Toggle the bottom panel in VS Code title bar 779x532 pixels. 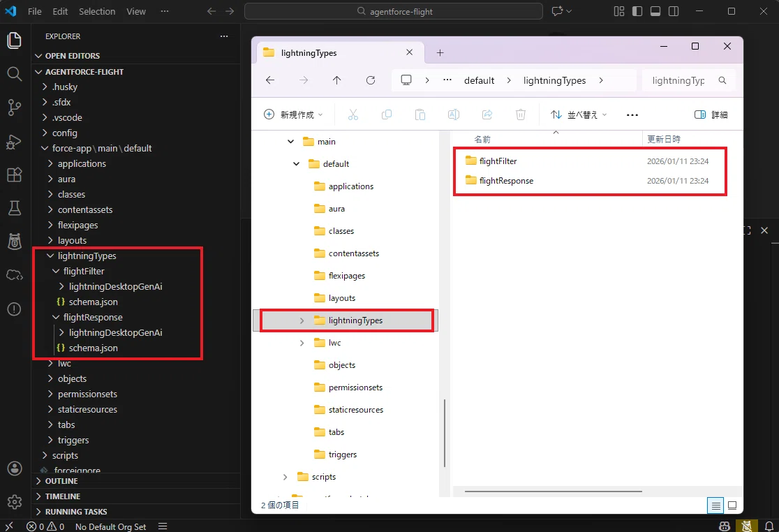tap(655, 11)
